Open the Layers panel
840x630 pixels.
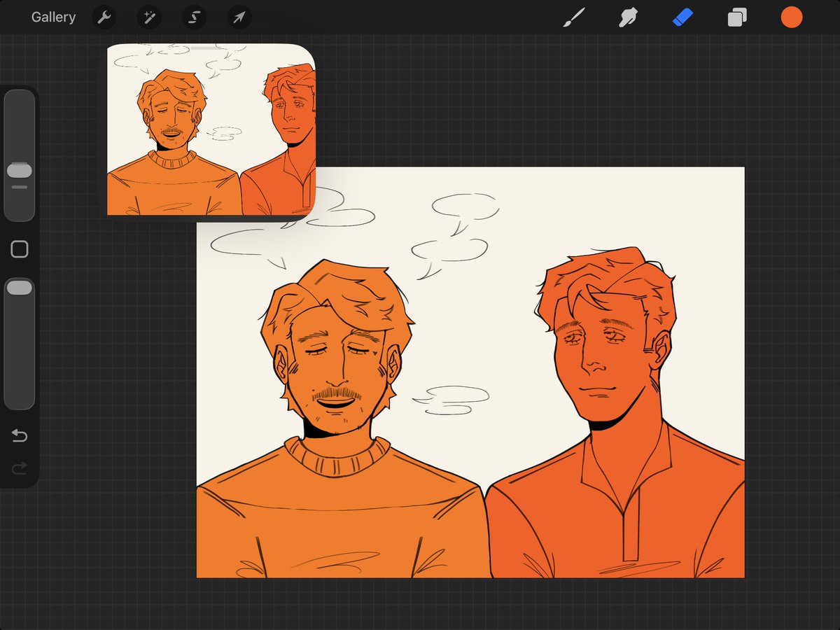click(x=737, y=17)
